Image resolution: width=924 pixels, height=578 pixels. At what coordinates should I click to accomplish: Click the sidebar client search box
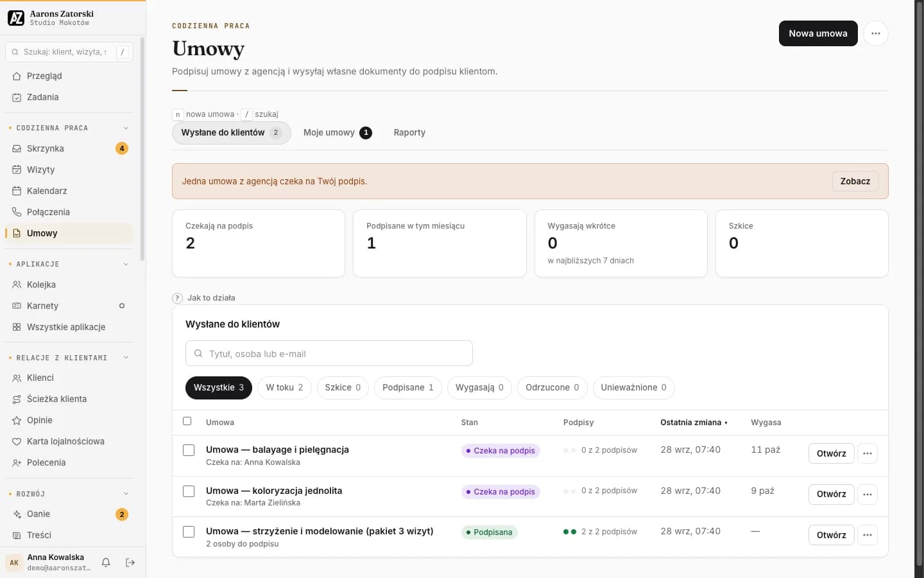tap(69, 52)
